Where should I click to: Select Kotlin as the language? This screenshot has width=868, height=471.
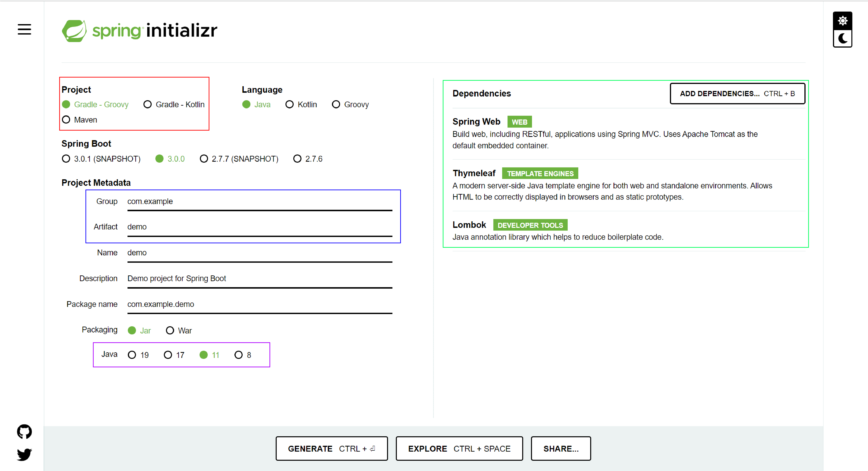pyautogui.click(x=289, y=104)
